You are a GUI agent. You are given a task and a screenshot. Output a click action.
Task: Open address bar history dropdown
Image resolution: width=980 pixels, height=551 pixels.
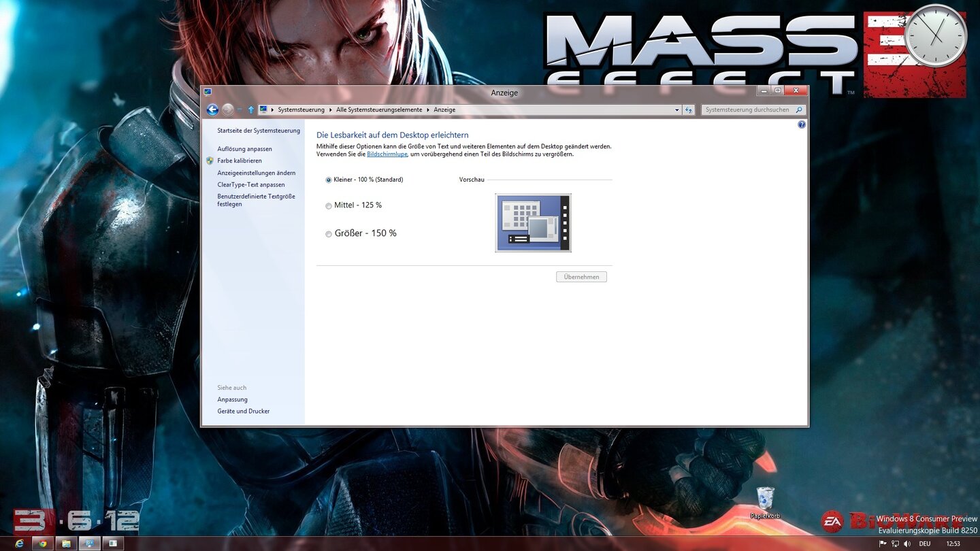tap(676, 110)
